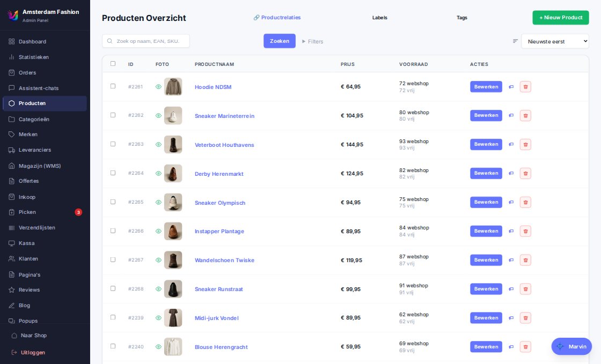The width and height of the screenshot is (601, 364).
Task: Click the label icon in Wandelschoen Twiske row
Action: coord(511,261)
